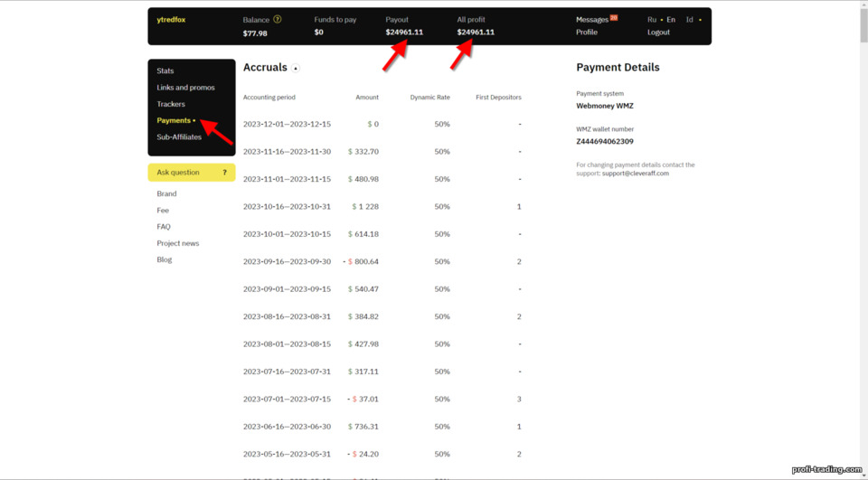Click Funds to pay value $0
The width and height of the screenshot is (868, 480).
point(319,33)
